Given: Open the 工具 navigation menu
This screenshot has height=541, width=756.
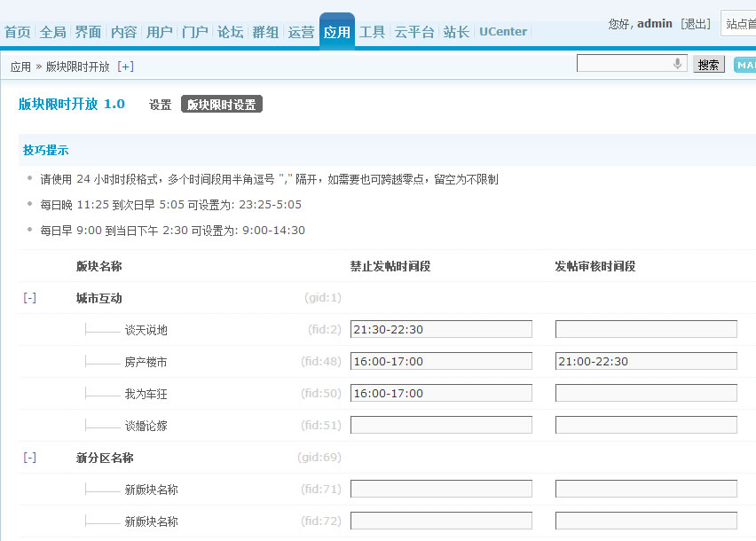Looking at the screenshot, I should click(x=373, y=32).
